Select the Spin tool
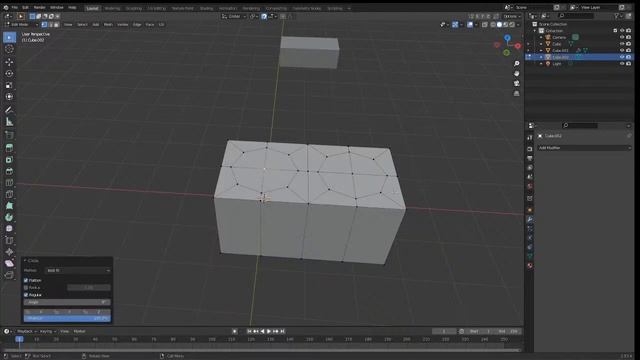Image resolution: width=640 pixels, height=360 pixels. click(9, 218)
